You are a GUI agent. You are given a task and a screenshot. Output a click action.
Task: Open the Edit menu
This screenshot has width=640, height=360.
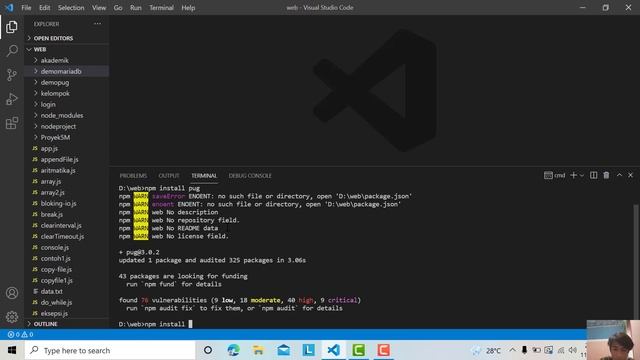coord(44,8)
